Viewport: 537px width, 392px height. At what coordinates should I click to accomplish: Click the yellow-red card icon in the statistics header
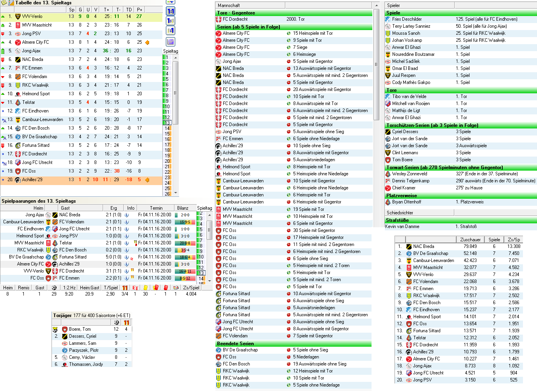[155, 288]
